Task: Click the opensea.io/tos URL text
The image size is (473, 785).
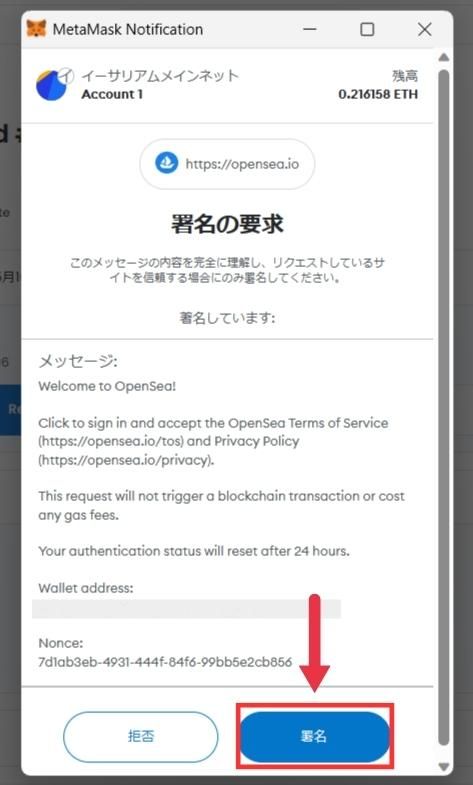Action: click(113, 441)
